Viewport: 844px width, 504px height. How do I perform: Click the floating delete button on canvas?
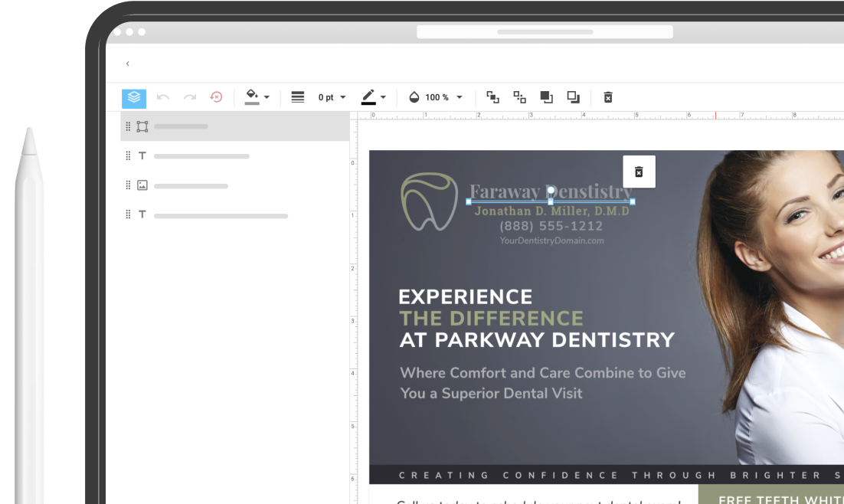click(x=639, y=172)
